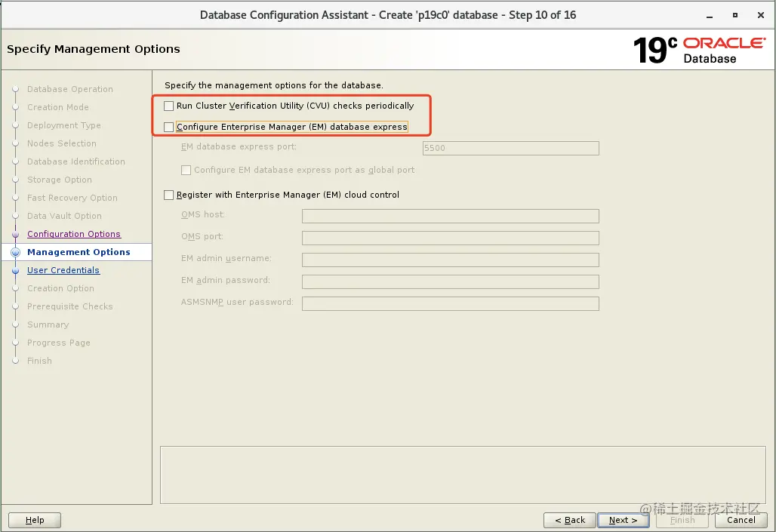Viewport: 776px width, 532px height.
Task: Click the Creation Option step
Action: click(60, 288)
